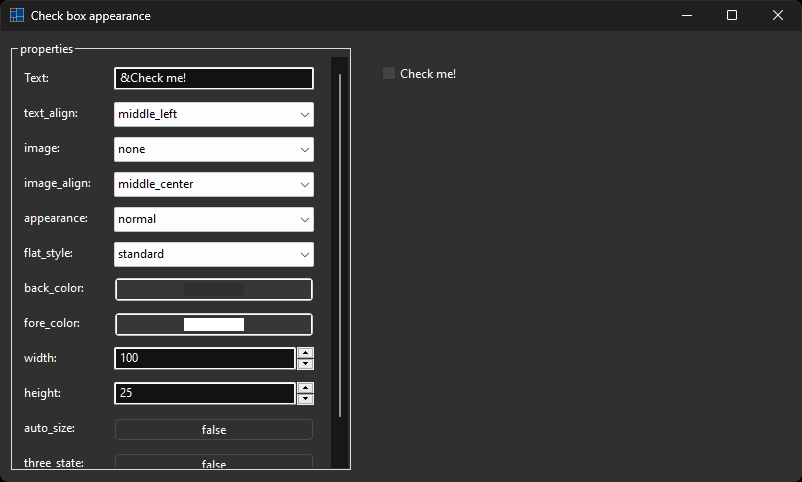Toggle the auto_size false button
802x482 pixels.
[214, 429]
